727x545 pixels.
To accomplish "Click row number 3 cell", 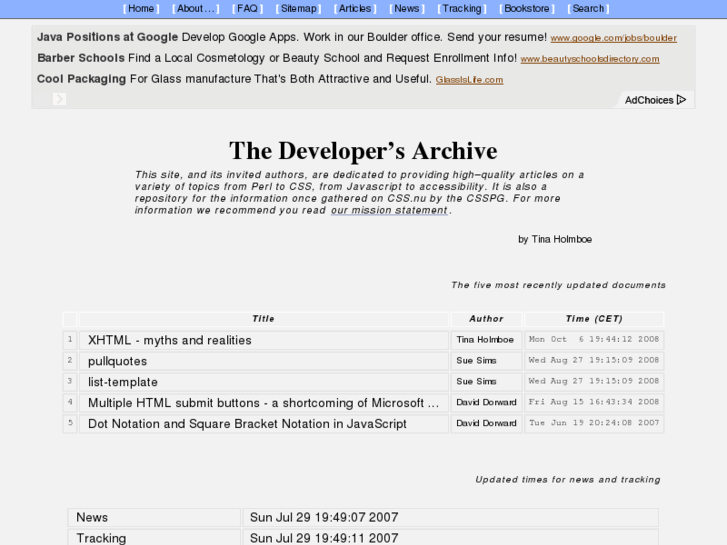I will coord(70,381).
